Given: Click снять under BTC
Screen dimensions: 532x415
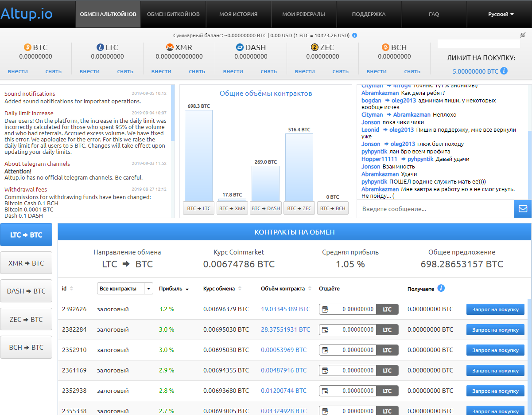Looking at the screenshot, I should [x=53, y=71].
